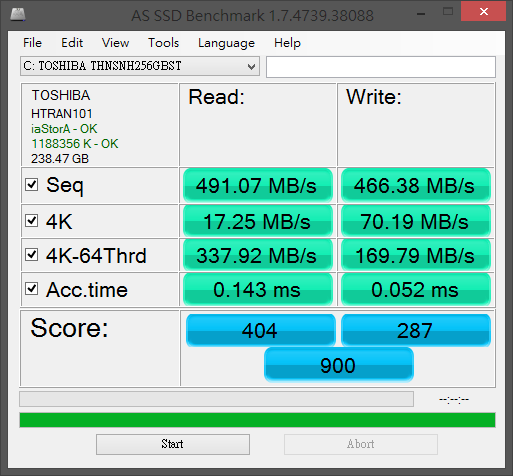This screenshot has height=476, width=513.
Task: Open the Tools menu
Action: tap(163, 43)
